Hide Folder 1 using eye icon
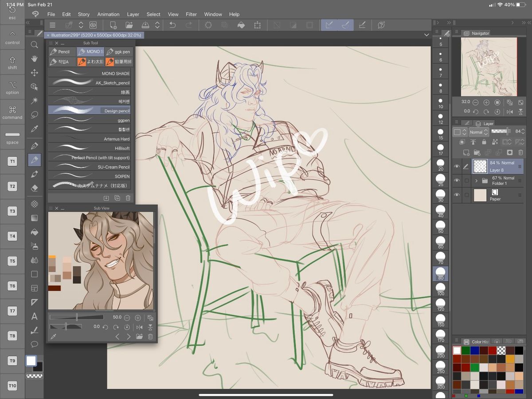This screenshot has width=532, height=399. [x=457, y=180]
